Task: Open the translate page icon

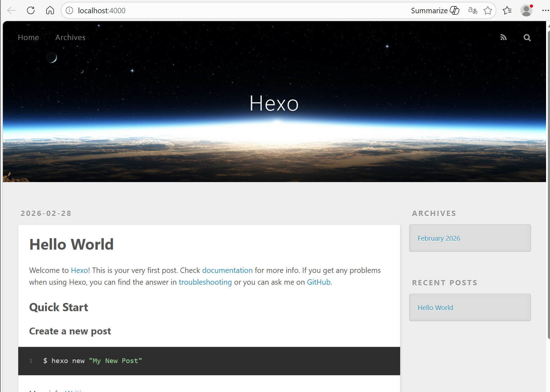Action: click(x=473, y=11)
